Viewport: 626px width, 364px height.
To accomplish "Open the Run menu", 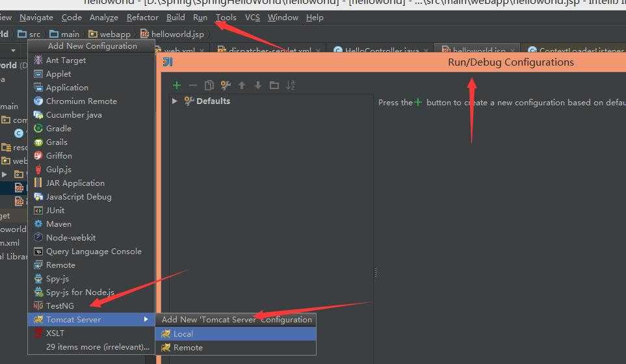I will click(x=200, y=18).
